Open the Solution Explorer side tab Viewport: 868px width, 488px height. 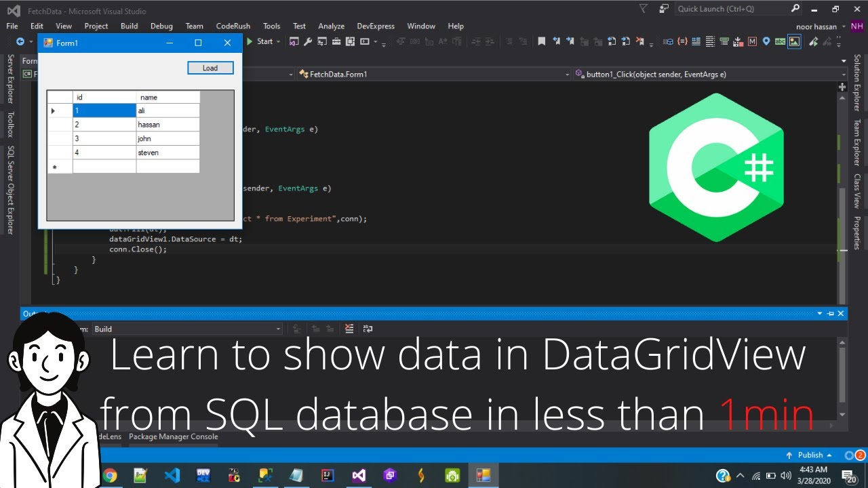click(856, 83)
